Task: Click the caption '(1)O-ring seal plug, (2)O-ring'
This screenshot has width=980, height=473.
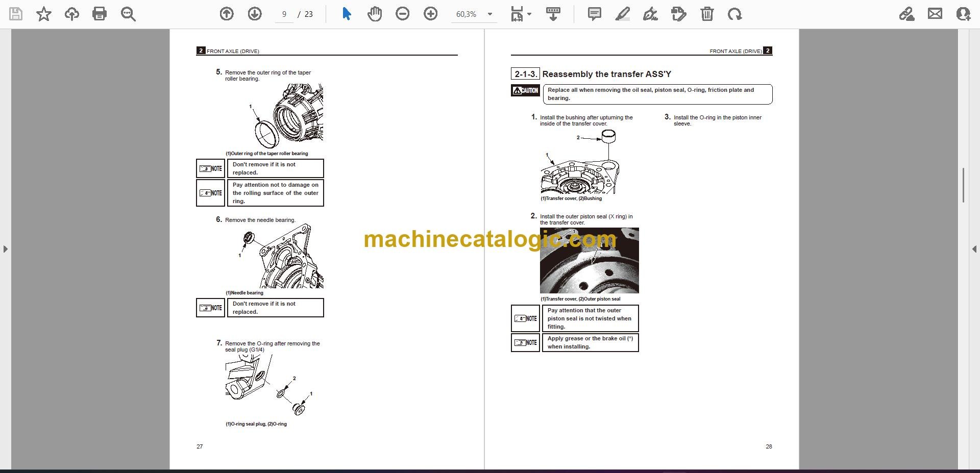Action: 256,424
